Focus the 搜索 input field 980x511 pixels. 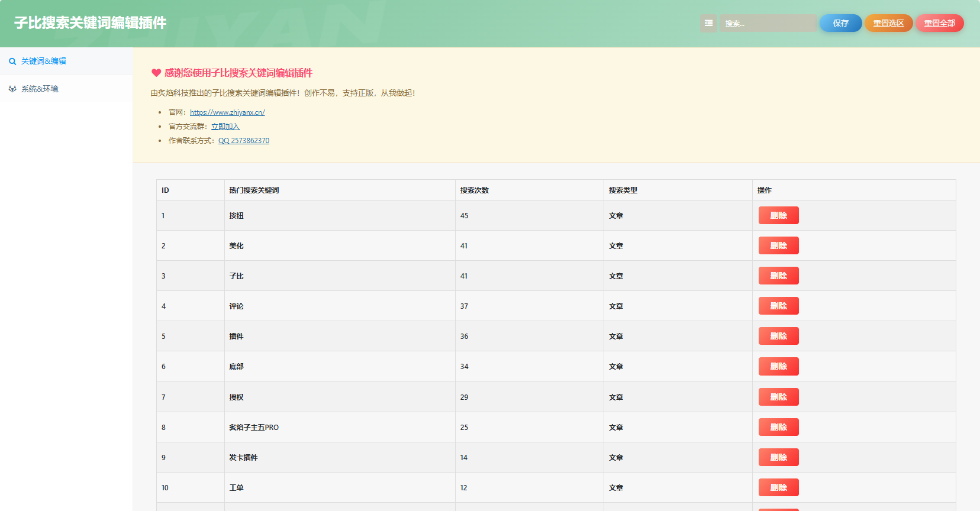click(x=768, y=23)
